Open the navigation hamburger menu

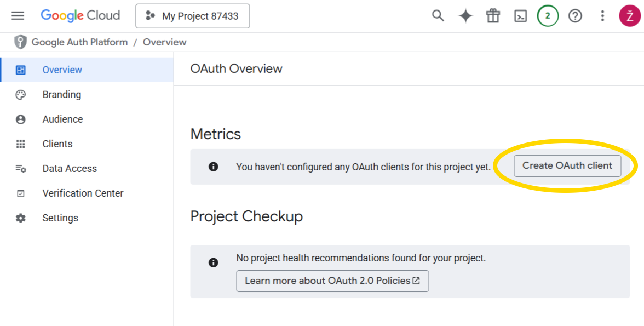tap(18, 15)
